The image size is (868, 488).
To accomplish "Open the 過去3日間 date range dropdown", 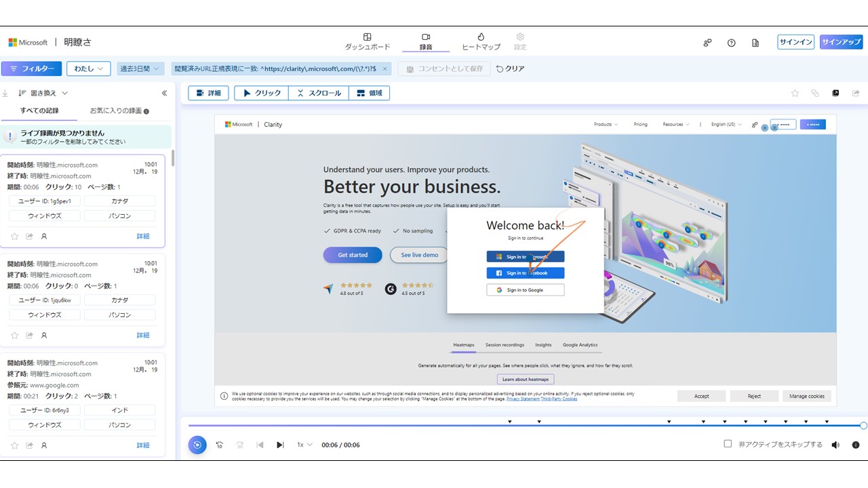I will pyautogui.click(x=140, y=68).
